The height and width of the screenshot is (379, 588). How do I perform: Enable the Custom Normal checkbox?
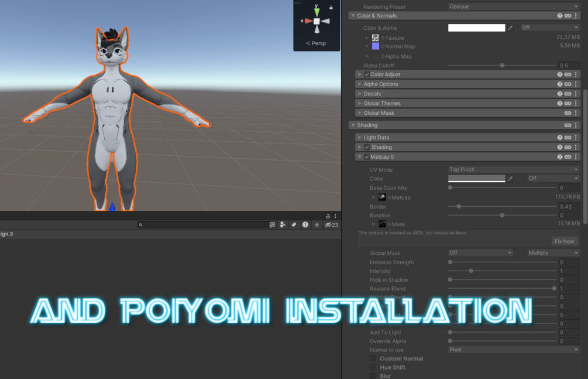[x=373, y=358]
